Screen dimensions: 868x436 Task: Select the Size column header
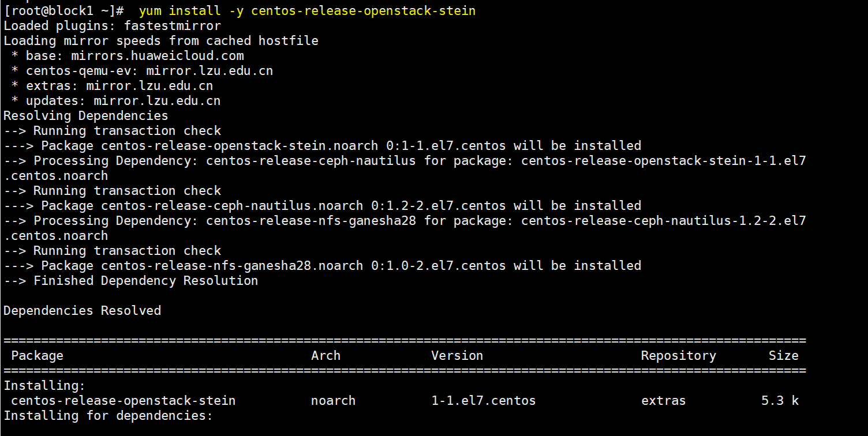(783, 355)
